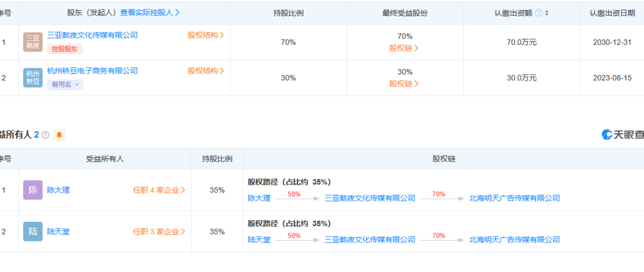
Task: Open shareholder 三亚熬夜文化传媒有限公司 company link
Action: click(92, 35)
